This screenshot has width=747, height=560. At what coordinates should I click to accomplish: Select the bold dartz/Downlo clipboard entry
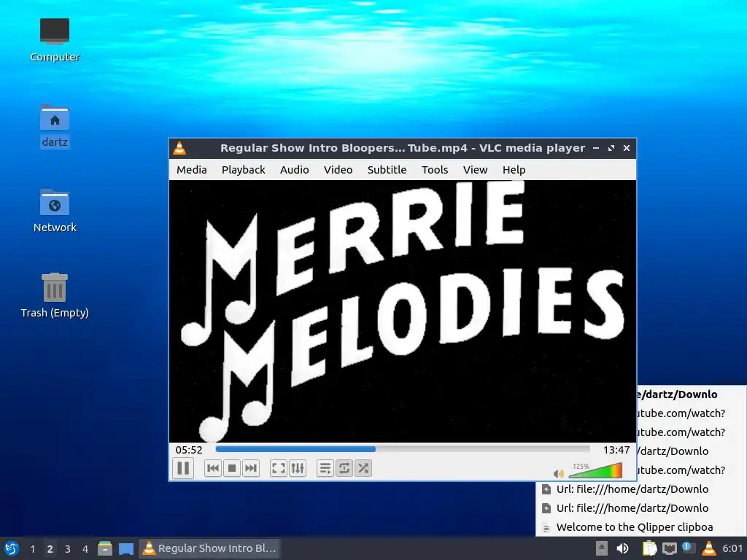point(692,394)
